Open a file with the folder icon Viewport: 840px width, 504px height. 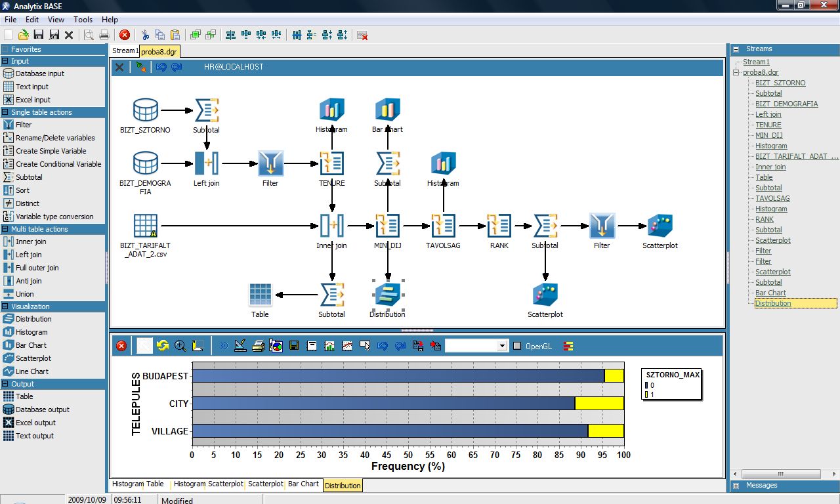pyautogui.click(x=24, y=35)
